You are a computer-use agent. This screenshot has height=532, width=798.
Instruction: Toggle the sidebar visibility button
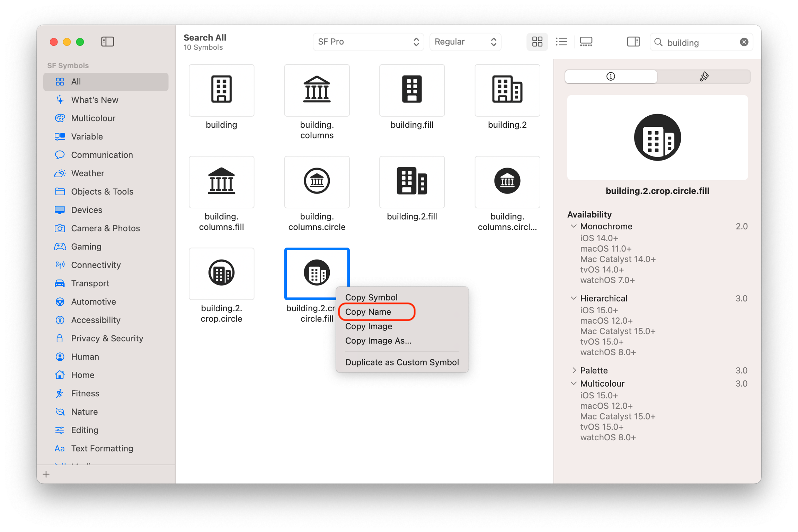point(107,42)
